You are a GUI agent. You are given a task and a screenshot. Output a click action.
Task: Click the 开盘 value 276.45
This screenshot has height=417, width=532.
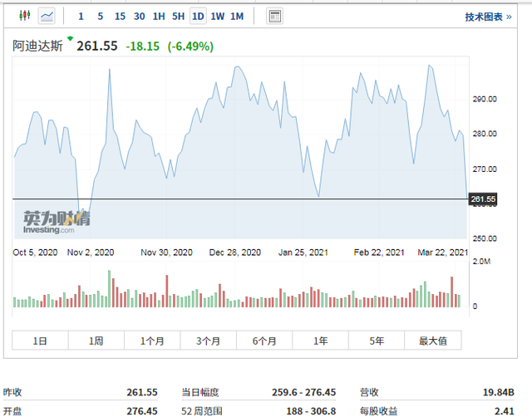[x=142, y=411]
